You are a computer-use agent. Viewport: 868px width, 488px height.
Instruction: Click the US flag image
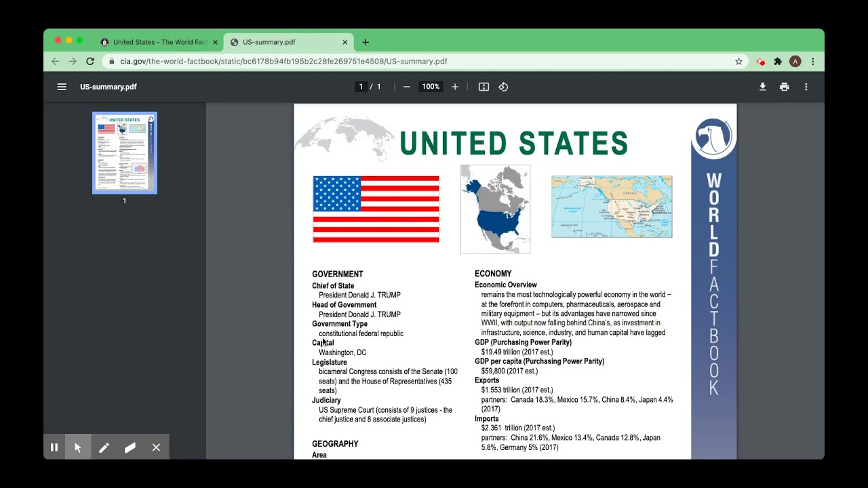[x=376, y=209]
